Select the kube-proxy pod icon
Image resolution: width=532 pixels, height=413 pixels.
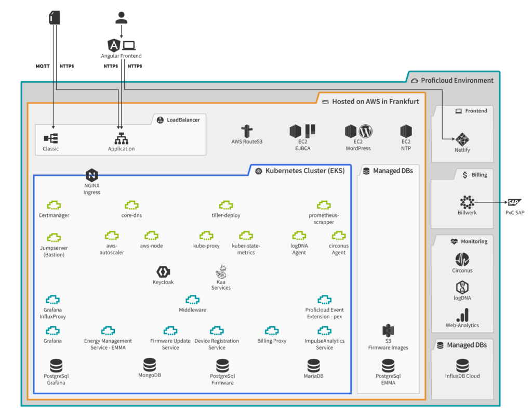pyautogui.click(x=206, y=236)
